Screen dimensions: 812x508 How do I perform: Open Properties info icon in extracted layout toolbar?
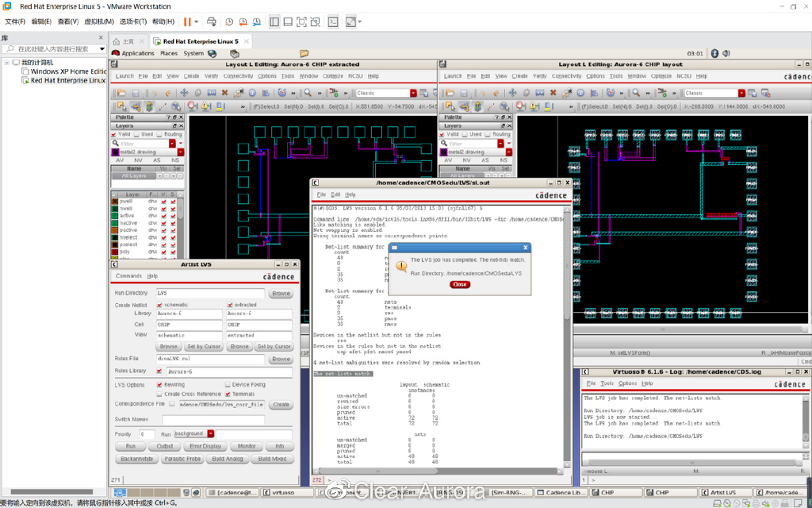[252, 93]
